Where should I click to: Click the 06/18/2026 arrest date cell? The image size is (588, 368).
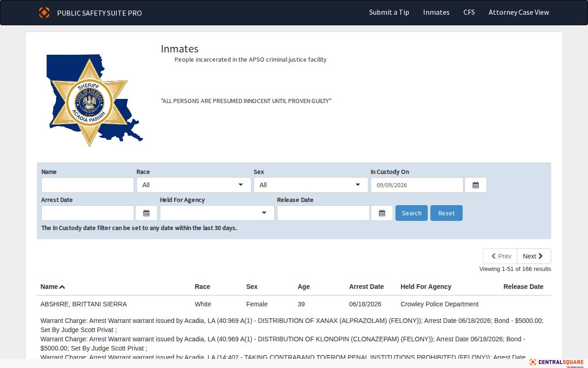tap(365, 304)
